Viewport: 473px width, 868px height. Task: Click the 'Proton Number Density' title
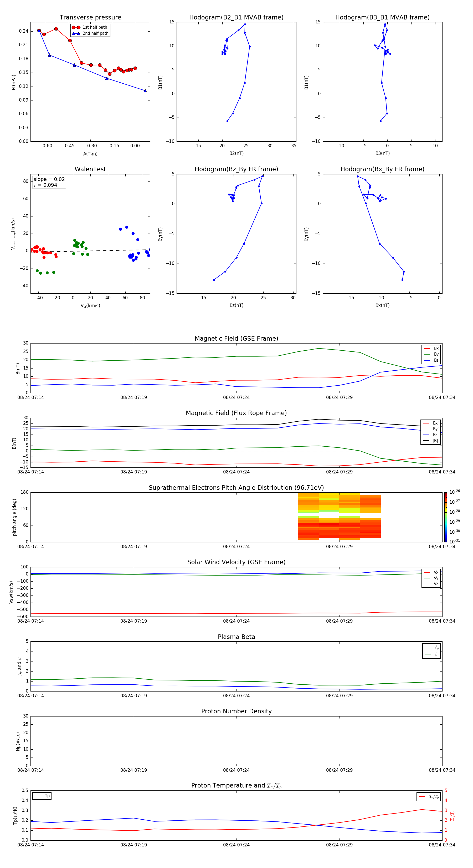tap(236, 712)
